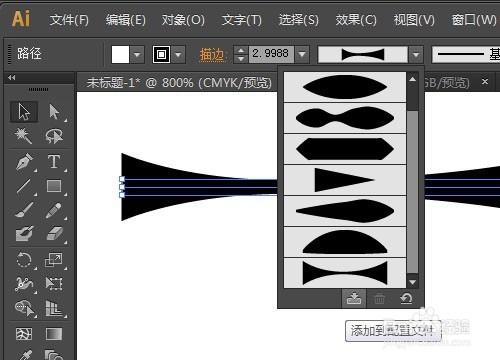Select the Blob Brush tool
The height and width of the screenshot is (360, 500).
tap(24, 234)
